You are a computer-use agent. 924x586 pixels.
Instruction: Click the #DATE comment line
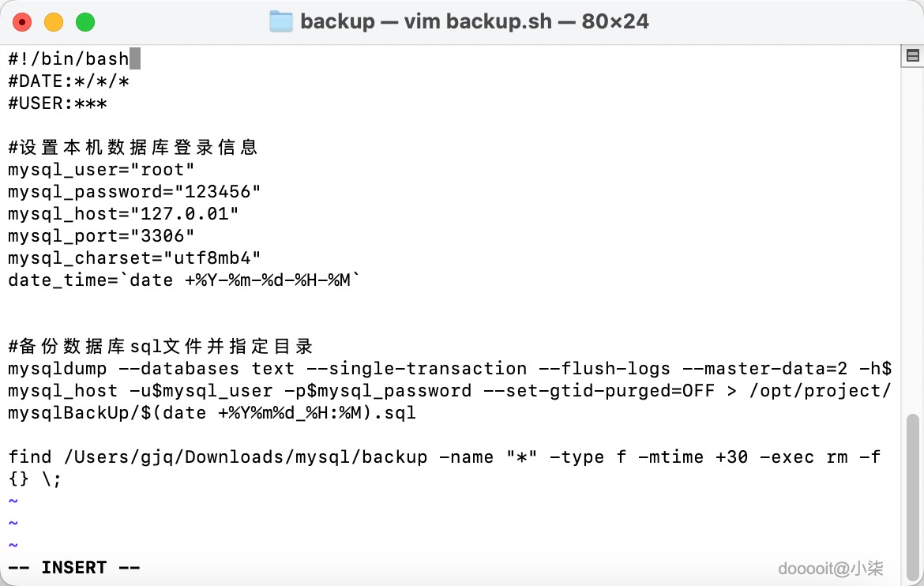[x=69, y=81]
